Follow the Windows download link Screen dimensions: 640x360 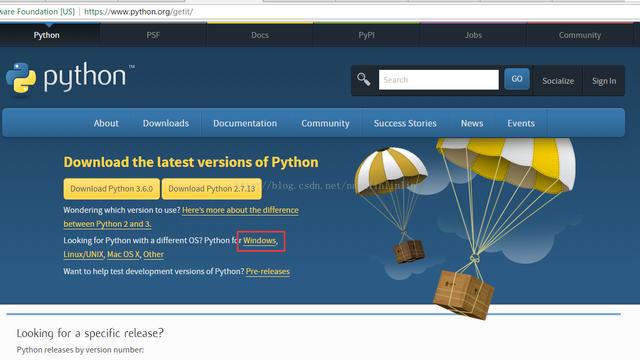pos(260,240)
